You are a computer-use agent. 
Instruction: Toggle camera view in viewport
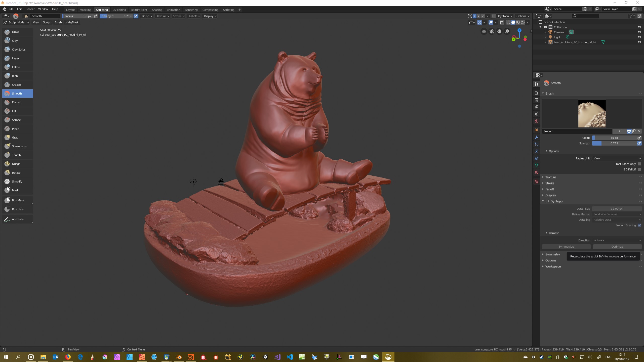click(492, 31)
